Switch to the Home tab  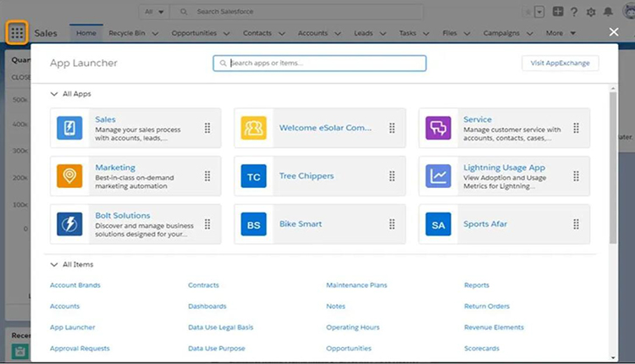pos(86,33)
